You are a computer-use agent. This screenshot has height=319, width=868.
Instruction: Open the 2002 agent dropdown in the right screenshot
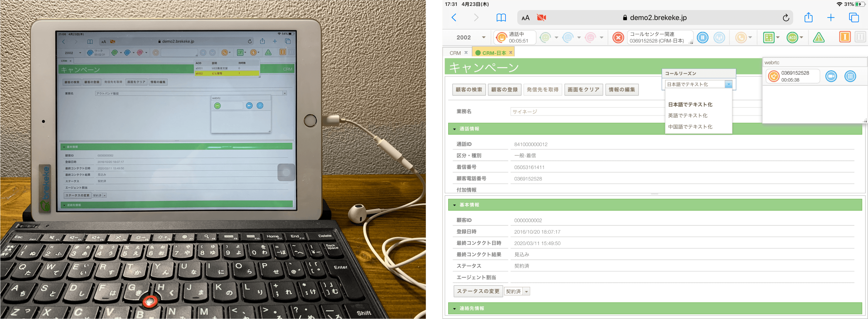click(484, 37)
